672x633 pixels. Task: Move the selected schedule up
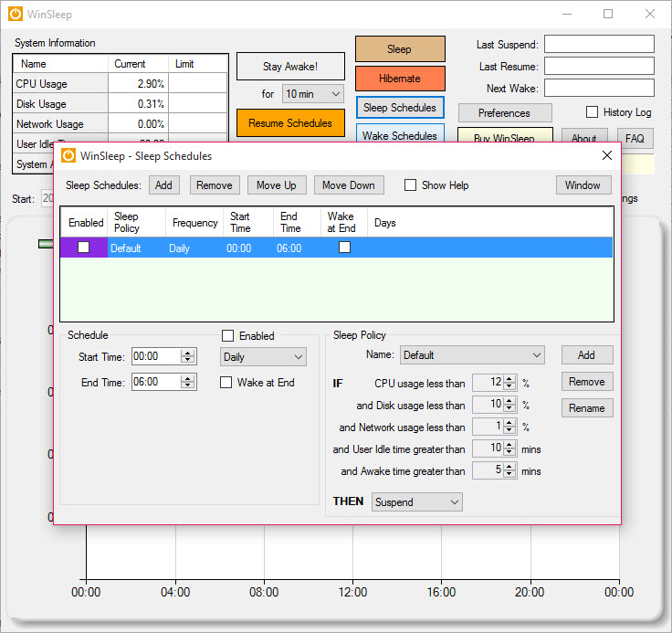click(x=277, y=185)
